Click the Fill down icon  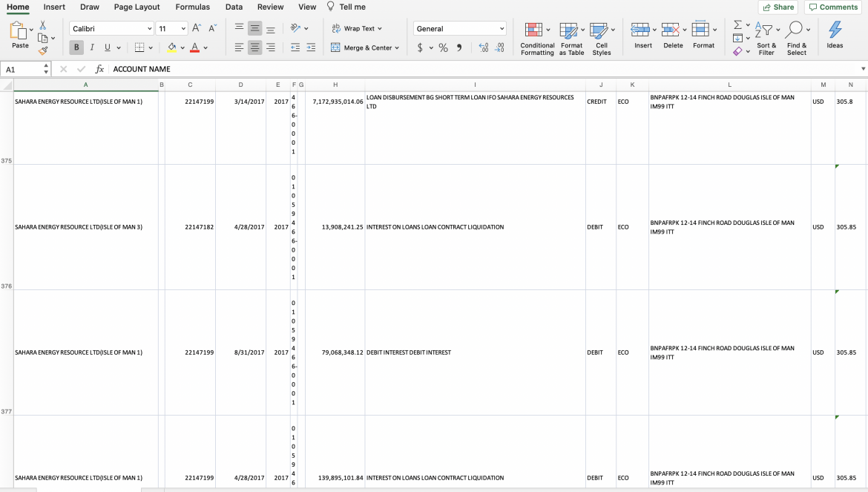[x=737, y=38]
